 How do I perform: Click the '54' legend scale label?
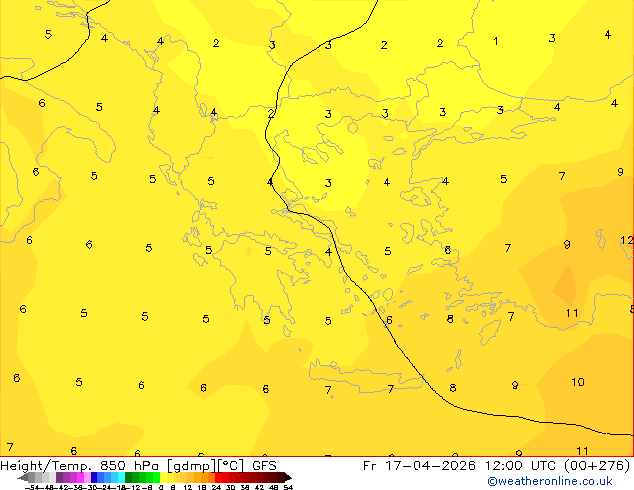(x=288, y=487)
